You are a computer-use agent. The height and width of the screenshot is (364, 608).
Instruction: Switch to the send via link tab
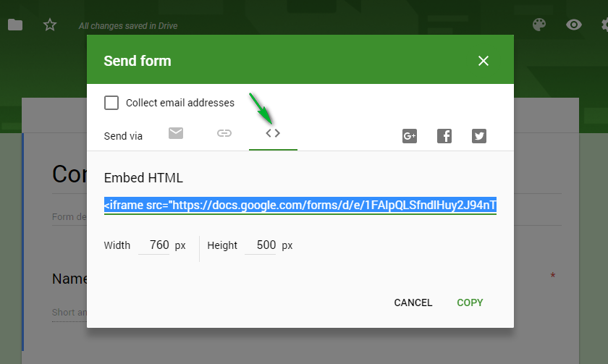click(224, 133)
